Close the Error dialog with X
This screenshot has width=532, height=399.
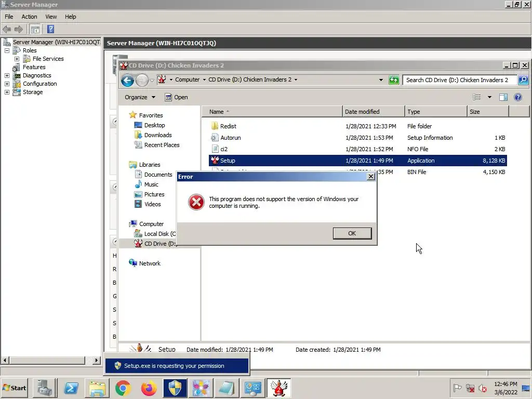(x=371, y=177)
